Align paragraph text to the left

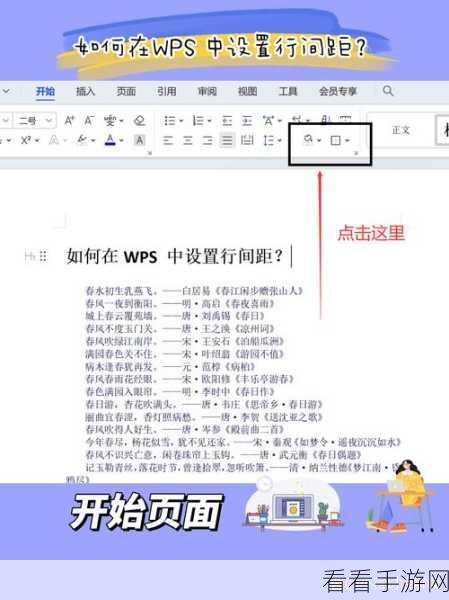[168, 140]
